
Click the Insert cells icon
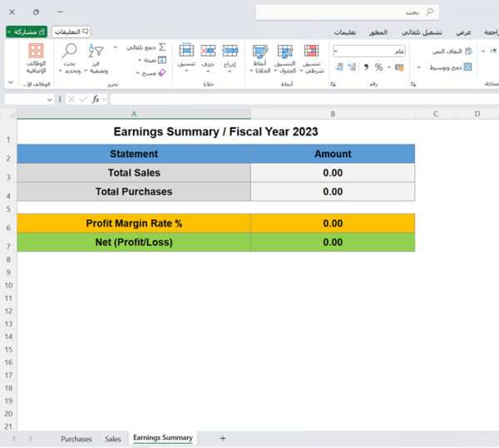click(230, 52)
